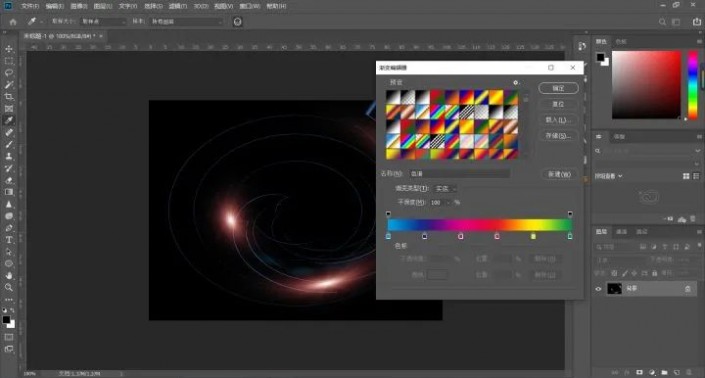
Task: Switch to the Channels tab in the layers panel
Action: click(x=621, y=231)
